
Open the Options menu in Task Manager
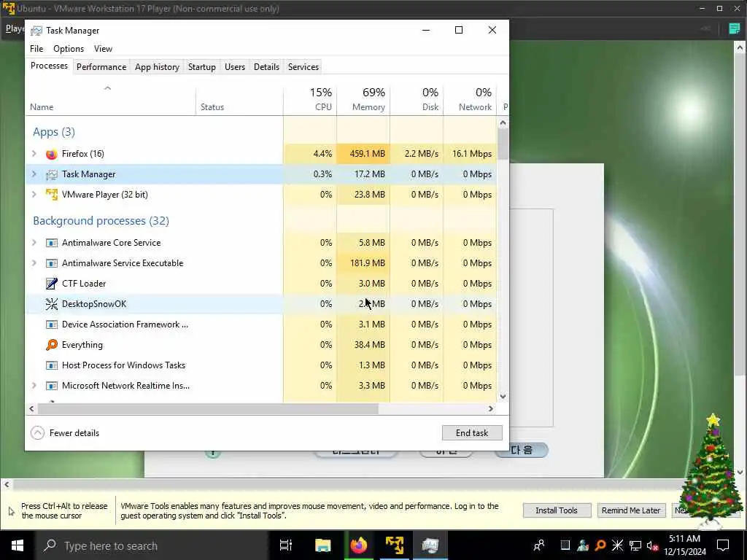69,49
